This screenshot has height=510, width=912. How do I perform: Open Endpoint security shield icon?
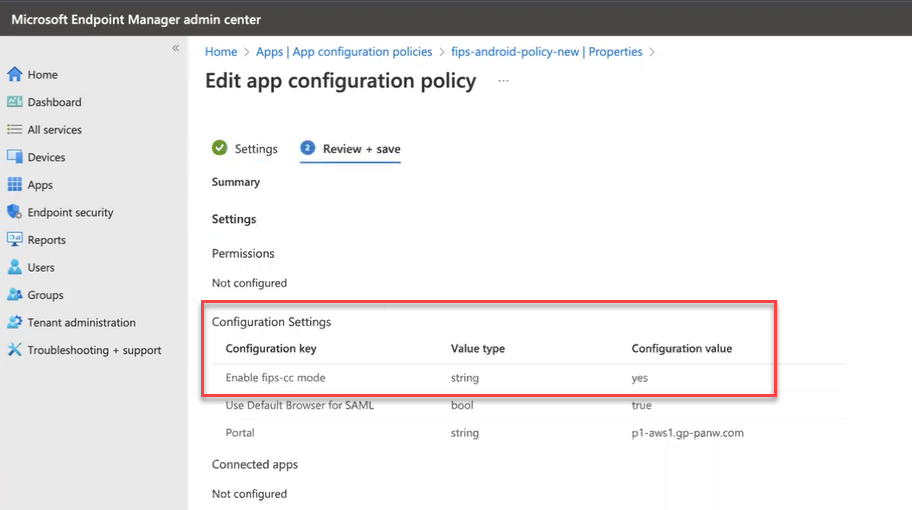pos(14,212)
